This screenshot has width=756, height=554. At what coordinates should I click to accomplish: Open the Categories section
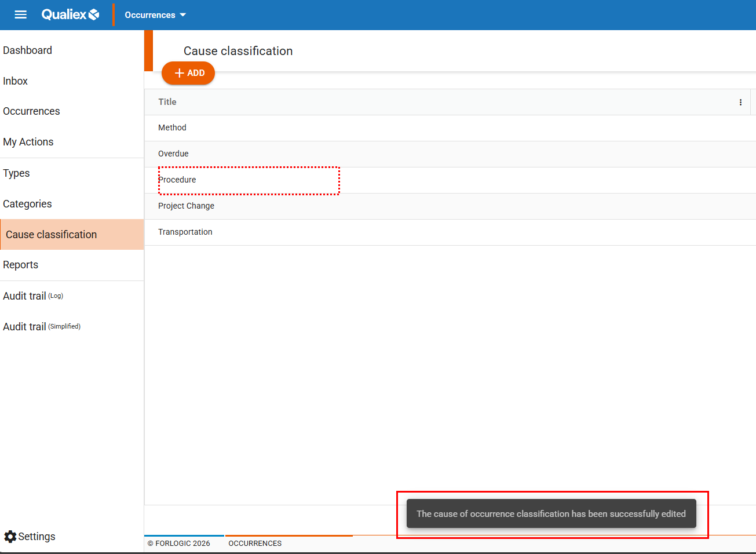point(27,204)
